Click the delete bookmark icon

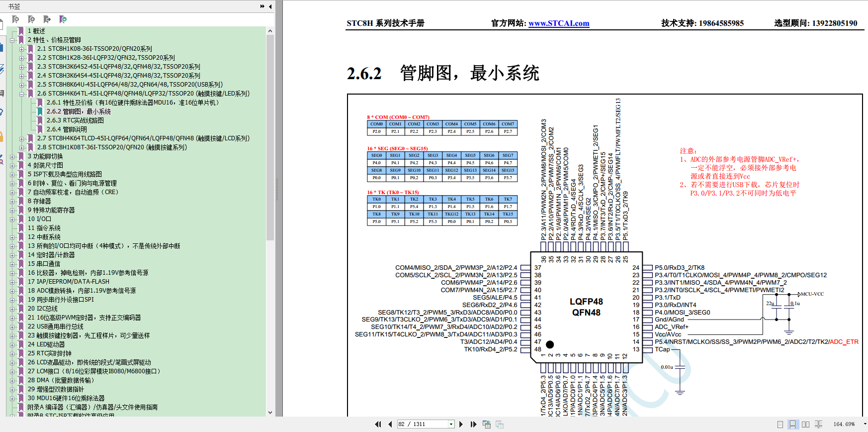pos(15,19)
